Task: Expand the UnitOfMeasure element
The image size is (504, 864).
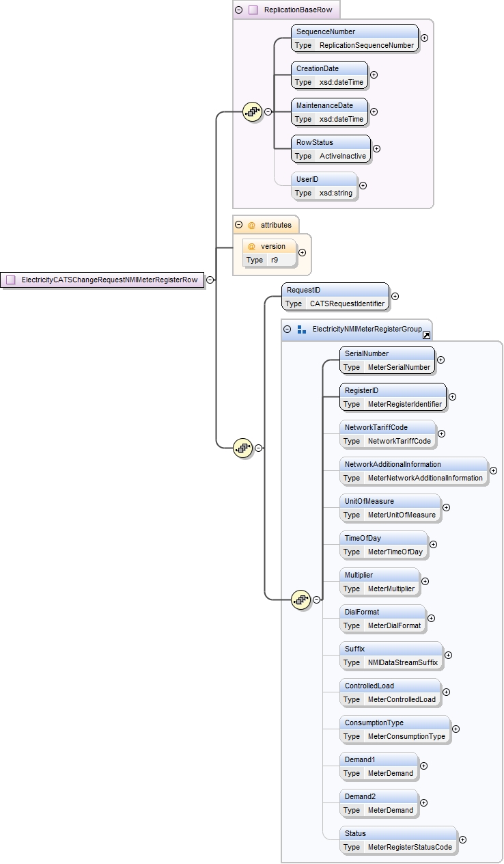Action: [x=446, y=508]
